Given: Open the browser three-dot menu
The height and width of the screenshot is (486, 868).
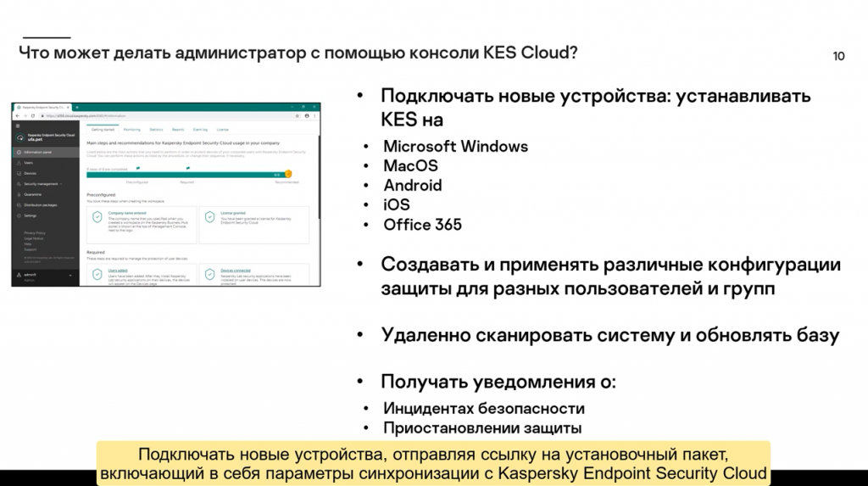Looking at the screenshot, I should pyautogui.click(x=314, y=116).
